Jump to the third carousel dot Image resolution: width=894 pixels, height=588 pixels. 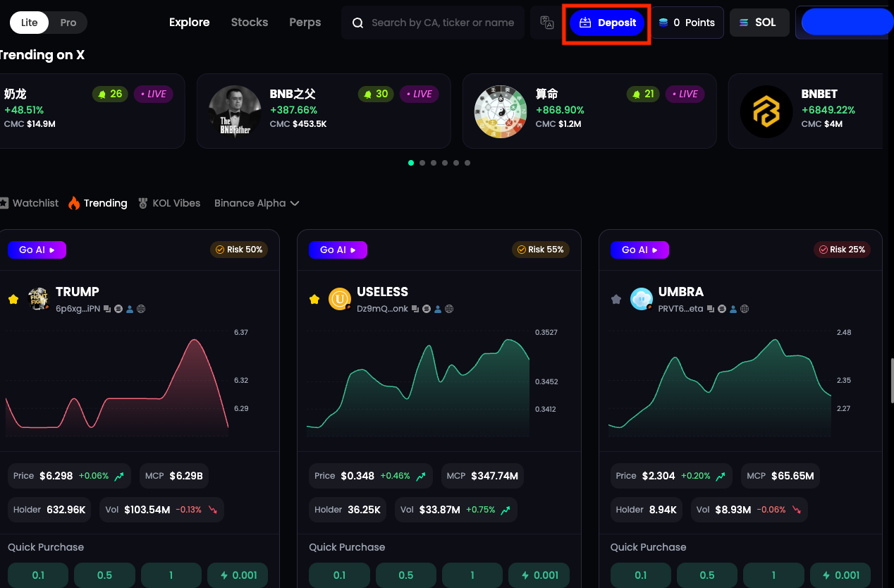pos(434,163)
